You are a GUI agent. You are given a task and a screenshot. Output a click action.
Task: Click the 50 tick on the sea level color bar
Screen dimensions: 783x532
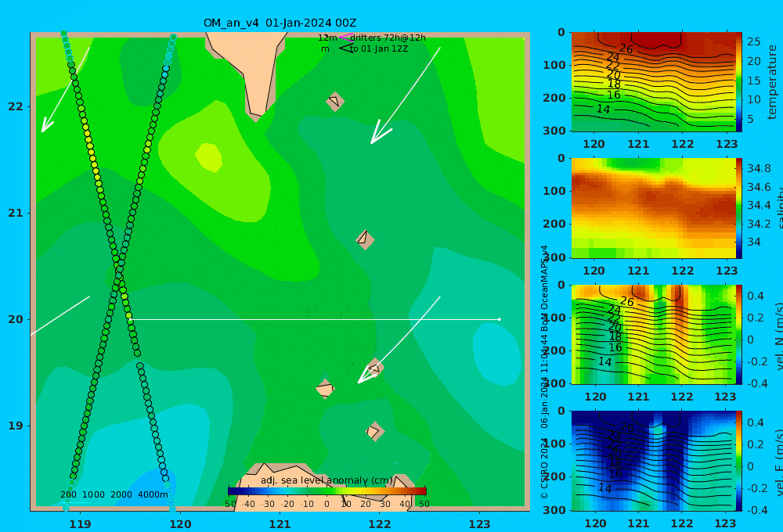[x=424, y=504]
